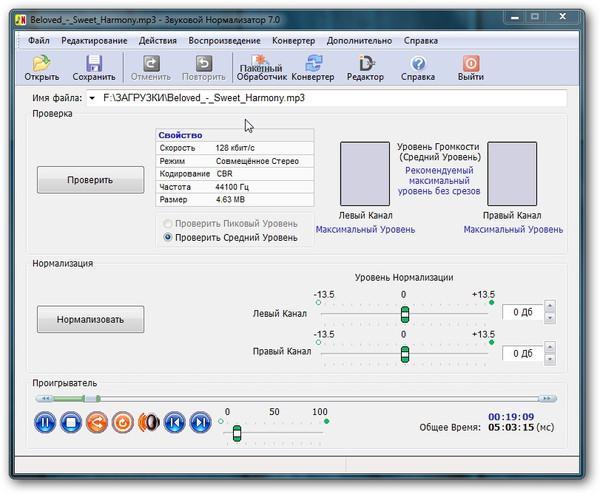Select the Проверить Пиковый Уровень radio button
This screenshot has height=494, width=600.
(168, 223)
